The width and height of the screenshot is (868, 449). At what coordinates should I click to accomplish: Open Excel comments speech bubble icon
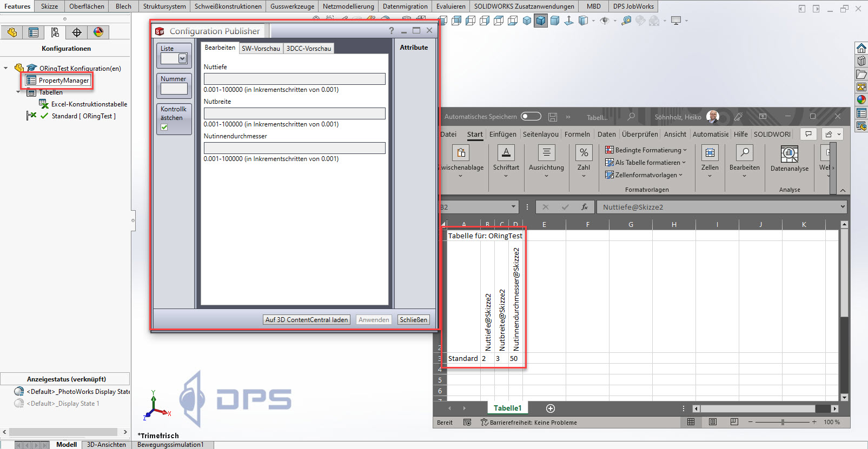pyautogui.click(x=809, y=134)
